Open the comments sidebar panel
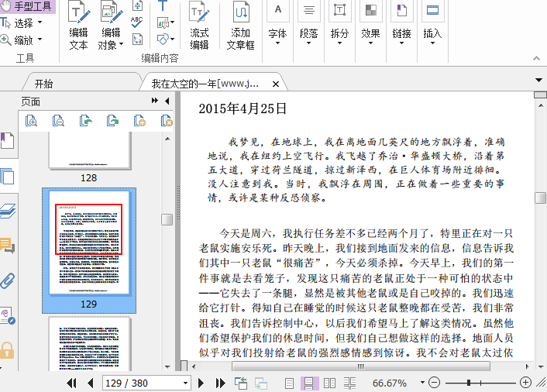Screen dimensions: 547x392 (7, 245)
